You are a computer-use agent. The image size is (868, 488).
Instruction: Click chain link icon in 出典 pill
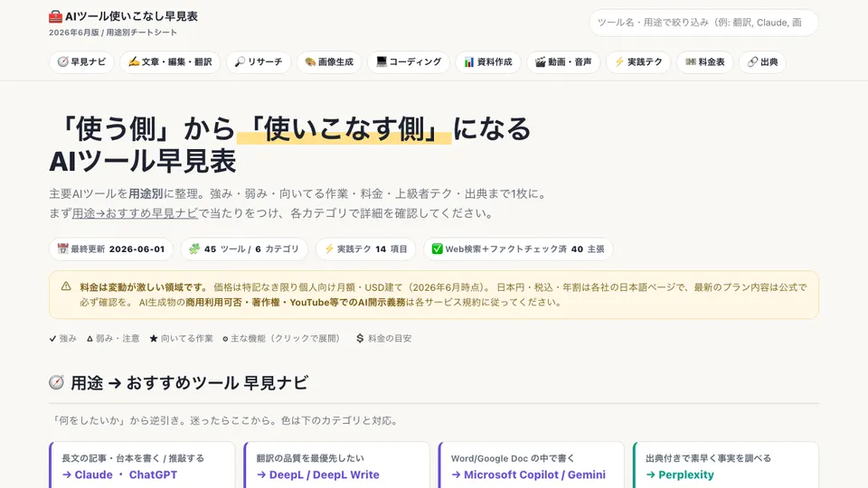pyautogui.click(x=753, y=62)
